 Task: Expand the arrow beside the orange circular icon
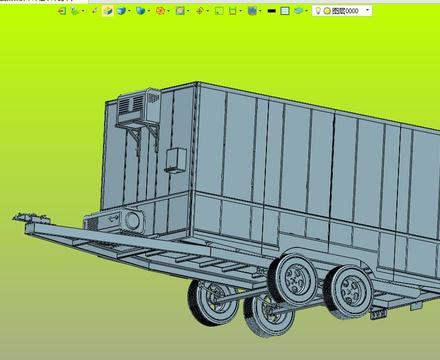point(168,11)
